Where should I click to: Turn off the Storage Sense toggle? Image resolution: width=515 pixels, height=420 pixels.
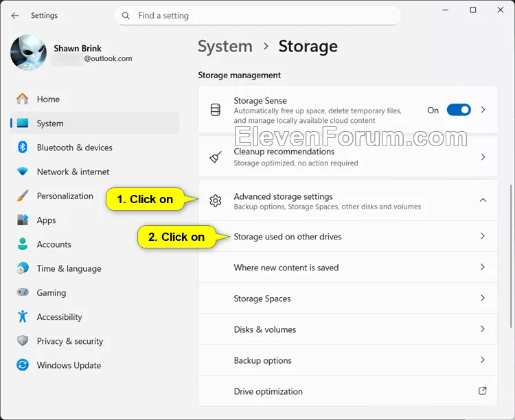459,110
